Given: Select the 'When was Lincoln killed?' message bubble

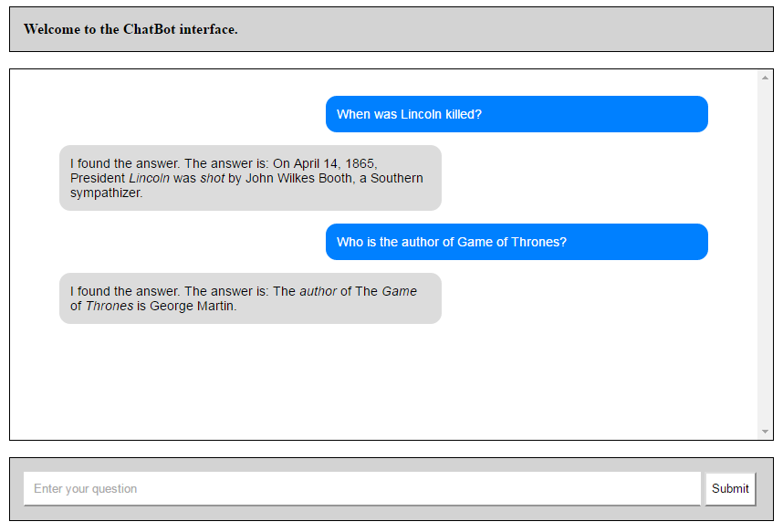Looking at the screenshot, I should pos(516,114).
